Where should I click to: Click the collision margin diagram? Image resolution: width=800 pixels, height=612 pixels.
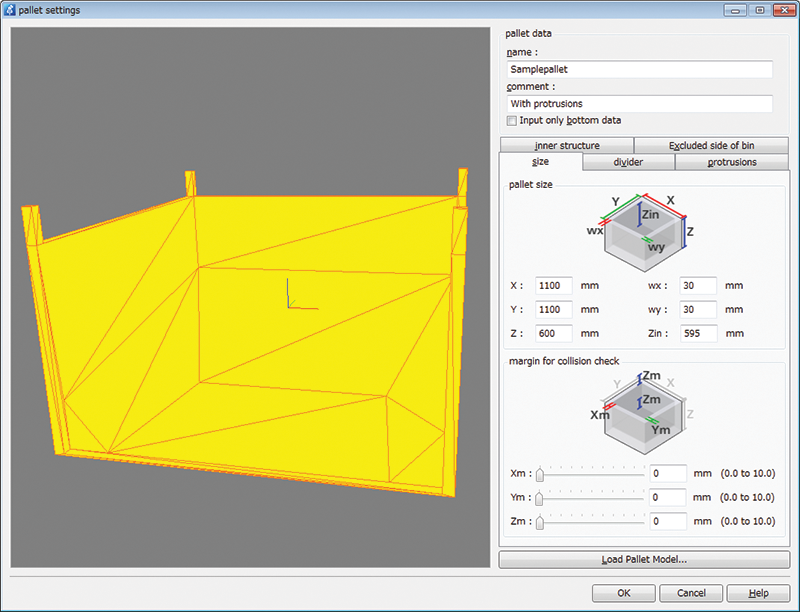tap(645, 410)
